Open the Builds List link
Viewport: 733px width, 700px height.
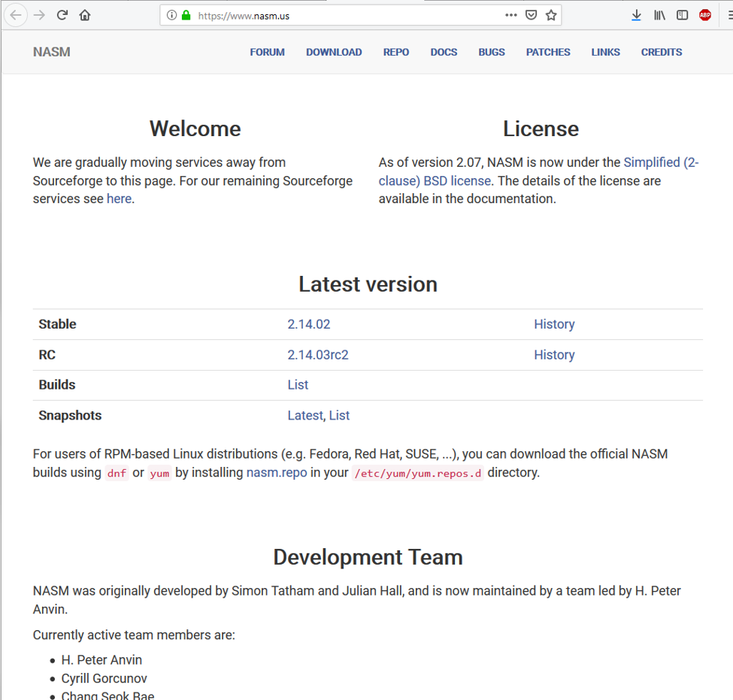pos(298,385)
